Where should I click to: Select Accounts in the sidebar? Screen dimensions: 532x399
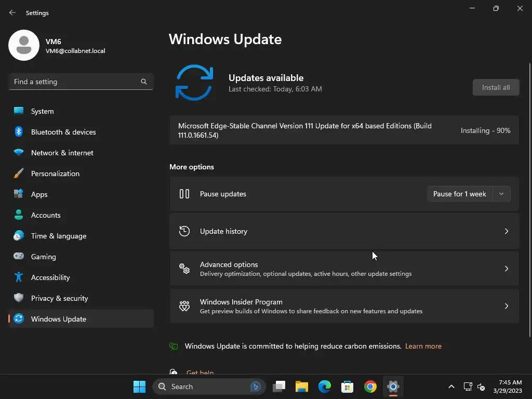pyautogui.click(x=81, y=215)
